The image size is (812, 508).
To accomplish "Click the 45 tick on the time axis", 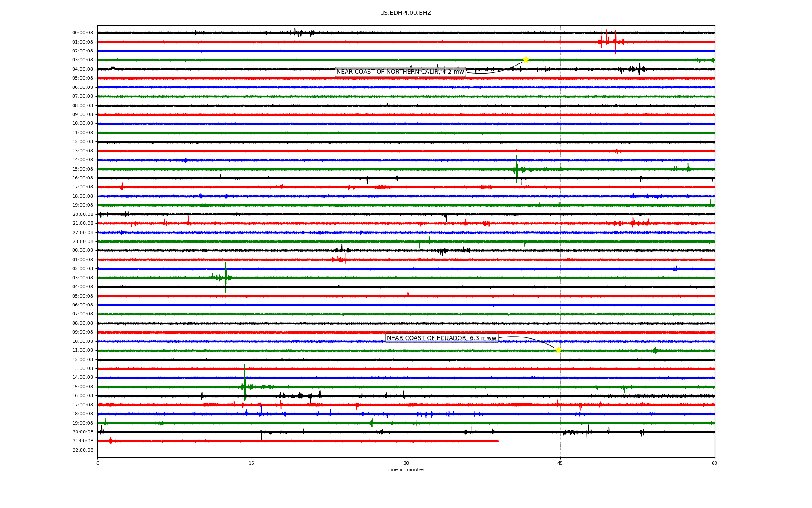I will [x=560, y=463].
